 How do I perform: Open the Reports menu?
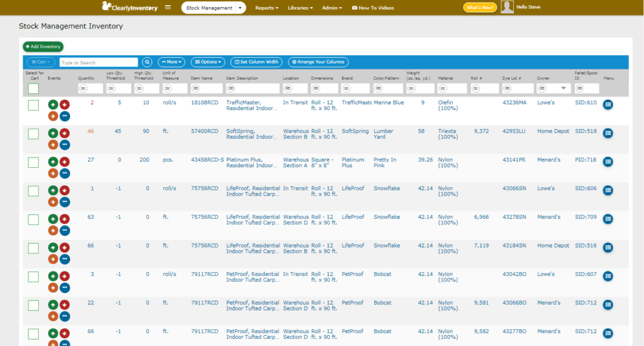click(267, 8)
